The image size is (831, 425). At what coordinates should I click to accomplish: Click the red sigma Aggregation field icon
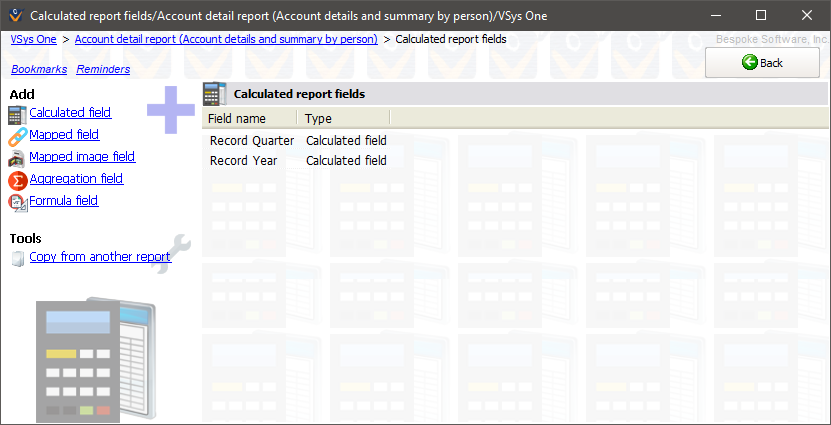pyautogui.click(x=17, y=181)
